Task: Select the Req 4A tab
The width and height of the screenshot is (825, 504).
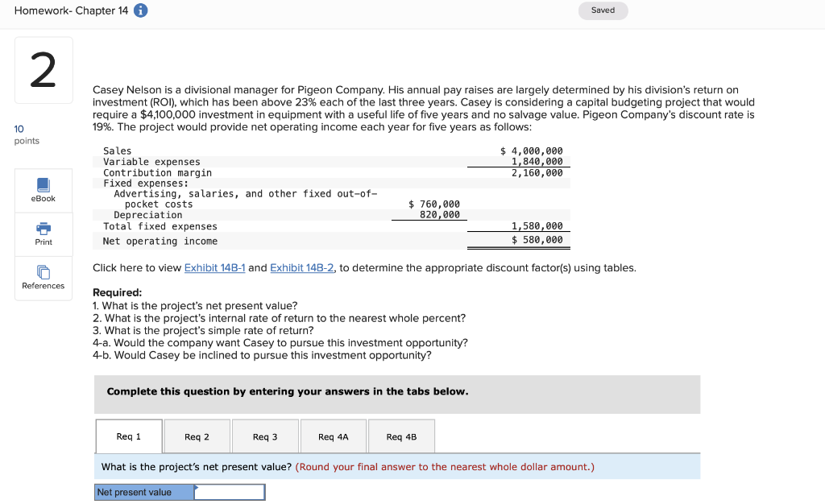Action: click(x=333, y=436)
